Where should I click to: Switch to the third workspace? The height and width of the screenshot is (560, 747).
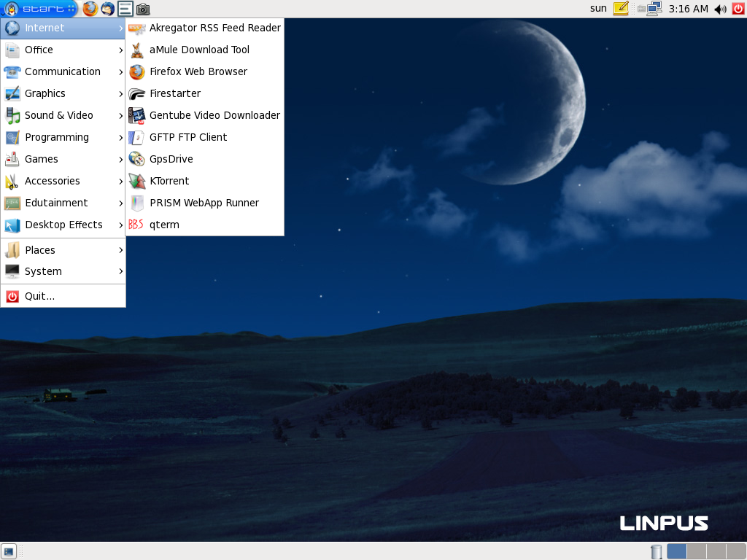pos(716,551)
